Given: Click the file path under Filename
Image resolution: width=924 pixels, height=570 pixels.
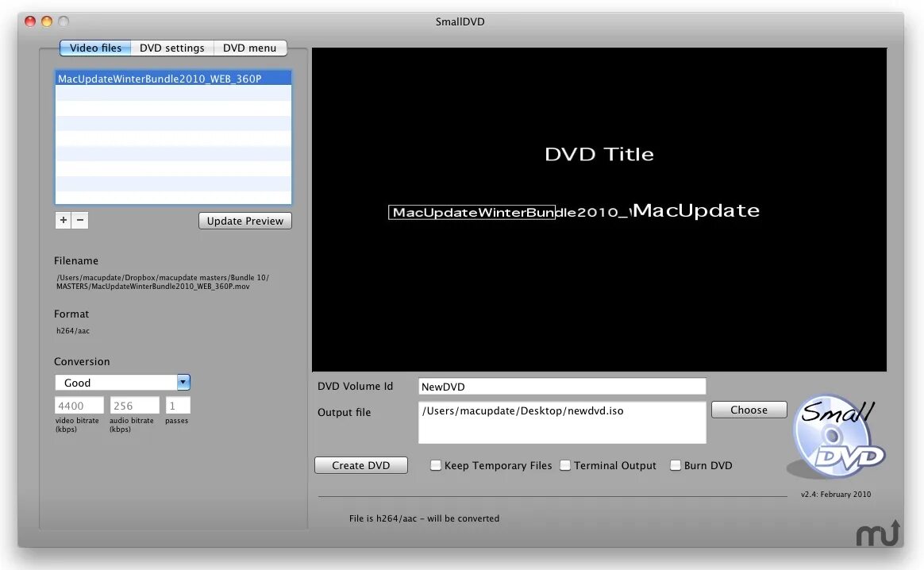Looking at the screenshot, I should click(x=163, y=282).
